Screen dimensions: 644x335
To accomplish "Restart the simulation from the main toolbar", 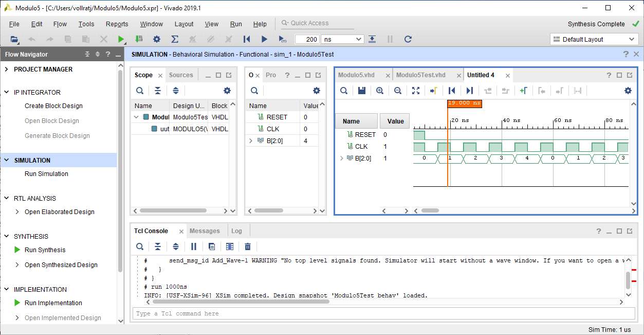I will [246, 39].
